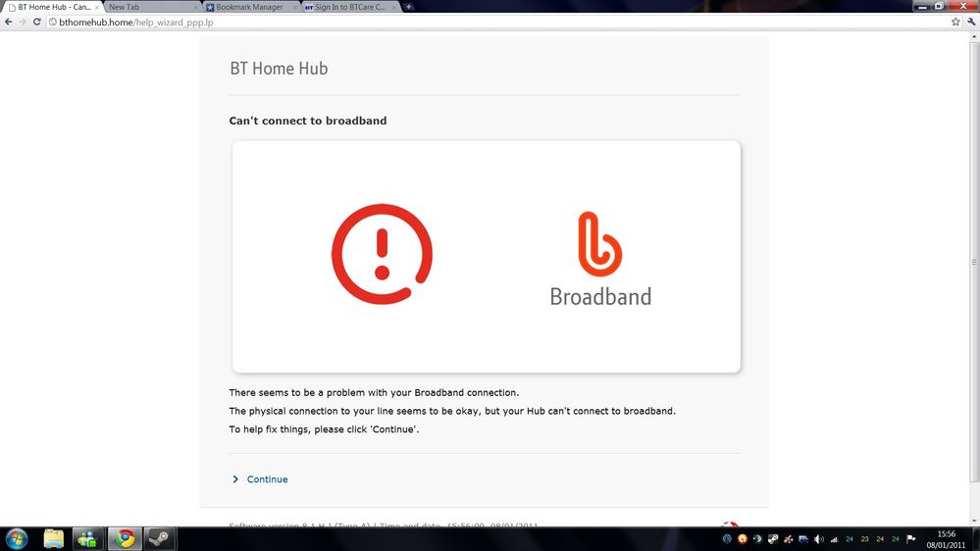The image size is (980, 551).
Task: Bookmark this page with star icon
Action: [x=955, y=22]
